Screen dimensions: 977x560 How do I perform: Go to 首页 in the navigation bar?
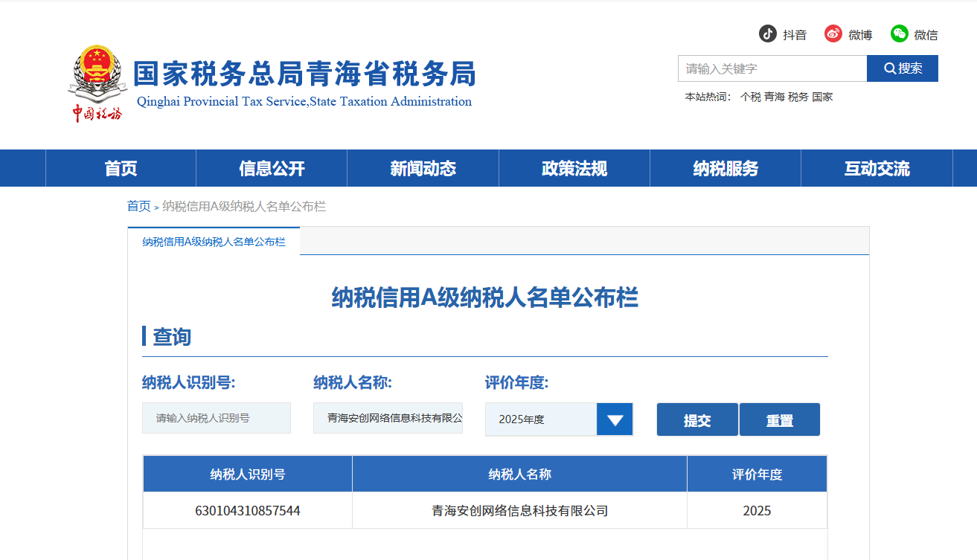pos(121,168)
